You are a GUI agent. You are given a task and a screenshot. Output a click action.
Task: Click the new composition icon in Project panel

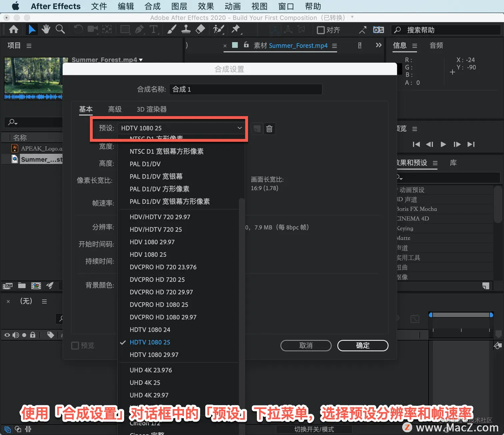point(36,286)
